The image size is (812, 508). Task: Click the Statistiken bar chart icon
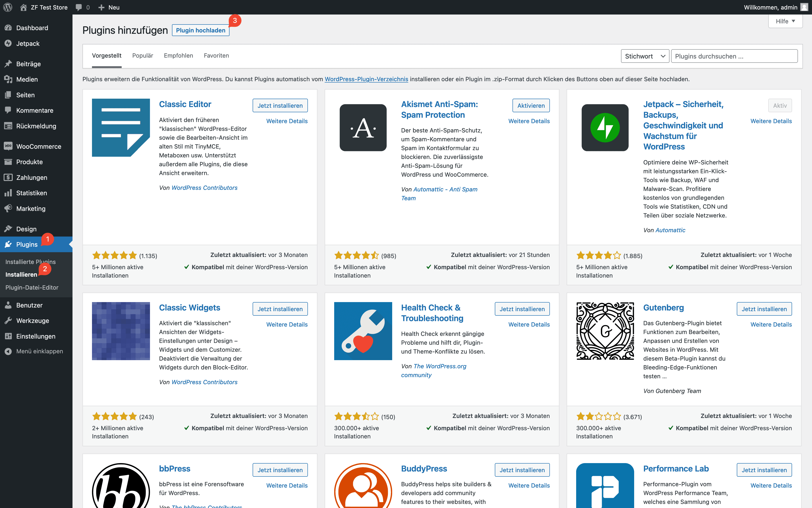pyautogui.click(x=8, y=193)
